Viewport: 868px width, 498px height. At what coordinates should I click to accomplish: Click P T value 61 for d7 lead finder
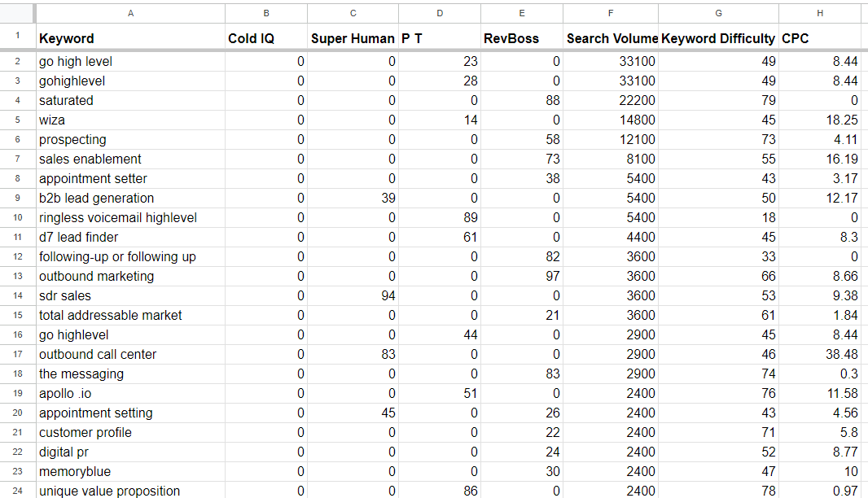pyautogui.click(x=440, y=237)
